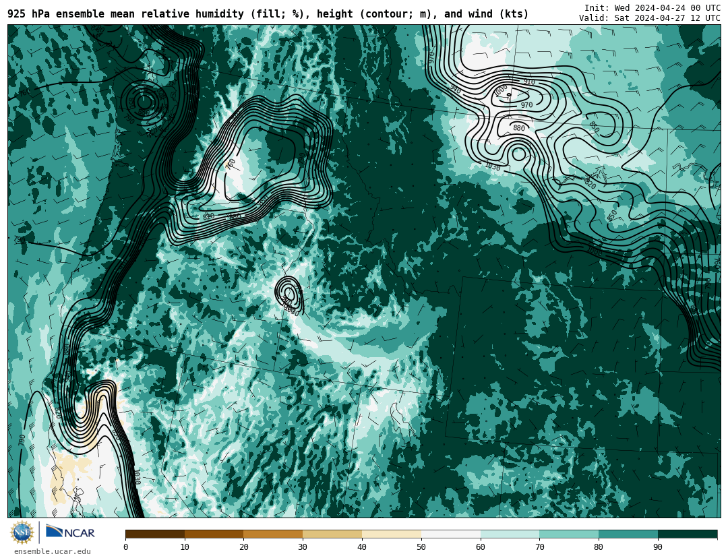Viewport: 728px width, 560px height.
Task: Click the Init: Wed 2024-04-24 00 UTC text
Action: [653, 8]
